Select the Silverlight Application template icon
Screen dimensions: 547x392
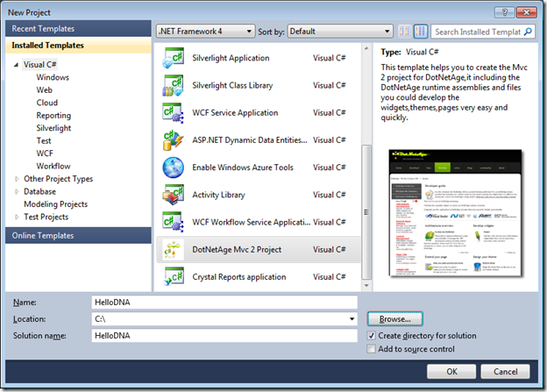click(x=173, y=58)
